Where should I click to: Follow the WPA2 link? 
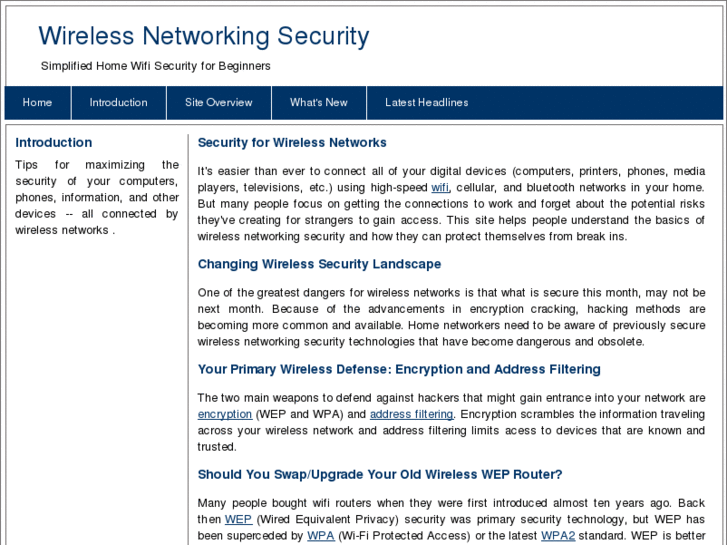[x=558, y=536]
